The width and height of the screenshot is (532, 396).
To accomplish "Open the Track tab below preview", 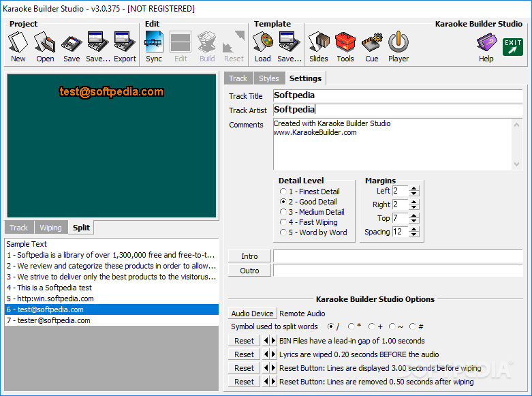I will (x=18, y=228).
